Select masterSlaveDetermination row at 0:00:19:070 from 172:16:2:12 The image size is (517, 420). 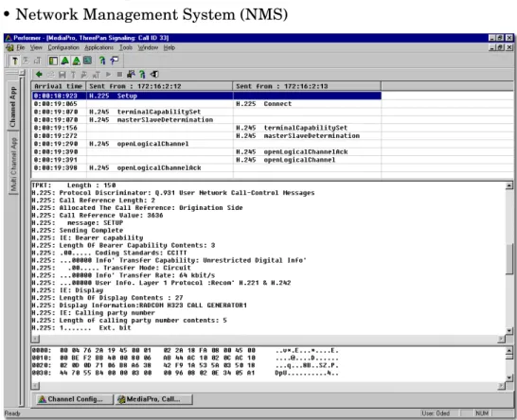(x=206, y=120)
